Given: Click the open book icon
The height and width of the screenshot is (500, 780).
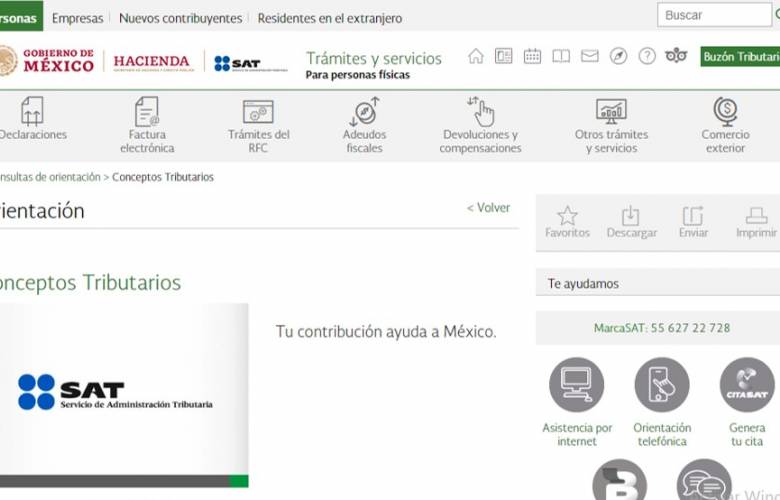Looking at the screenshot, I should point(561,56).
